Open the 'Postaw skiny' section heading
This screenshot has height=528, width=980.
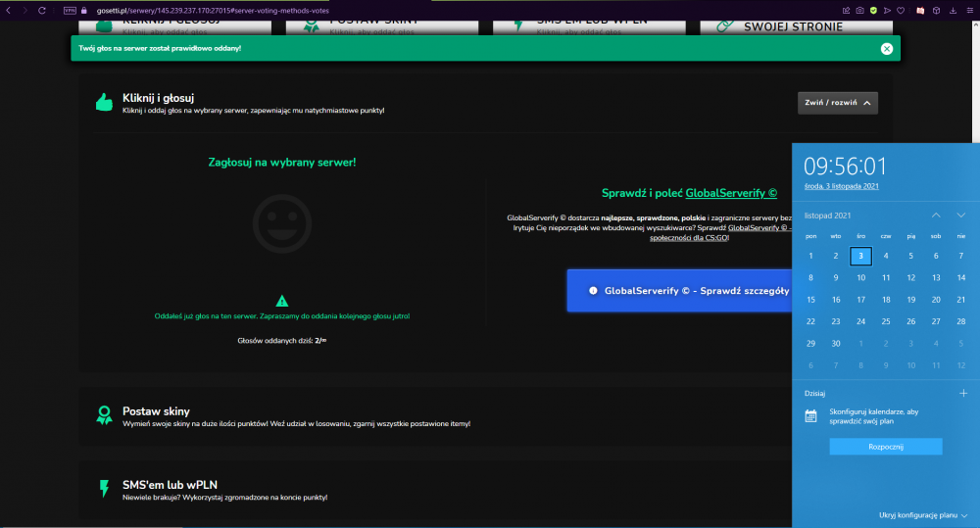click(156, 411)
